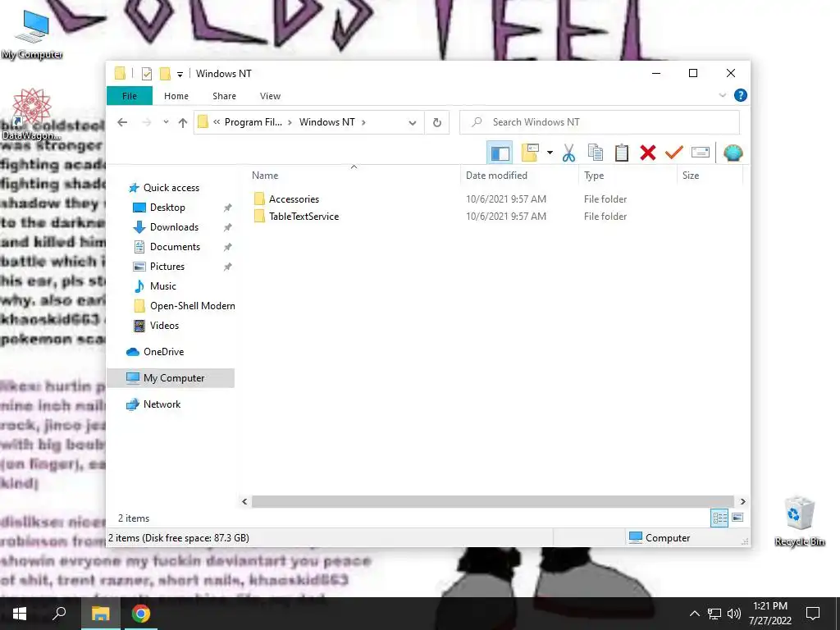840x630 pixels.
Task: Select Quick access in navigation pane
Action: coord(171,188)
